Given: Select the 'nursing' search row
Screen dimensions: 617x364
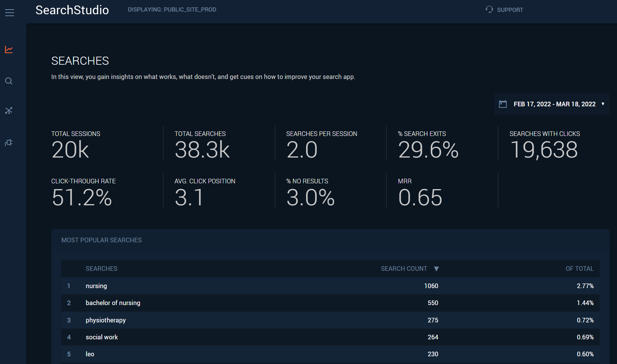Looking at the screenshot, I should (x=96, y=286).
